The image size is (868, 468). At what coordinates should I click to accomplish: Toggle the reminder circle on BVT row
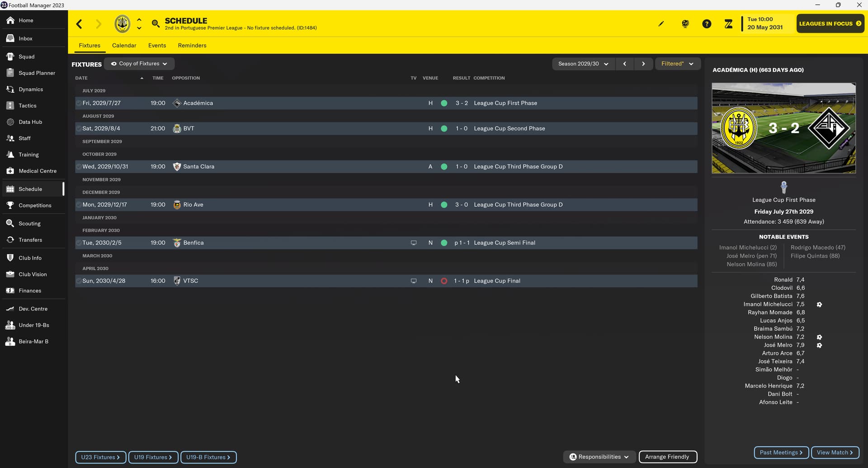(79, 128)
